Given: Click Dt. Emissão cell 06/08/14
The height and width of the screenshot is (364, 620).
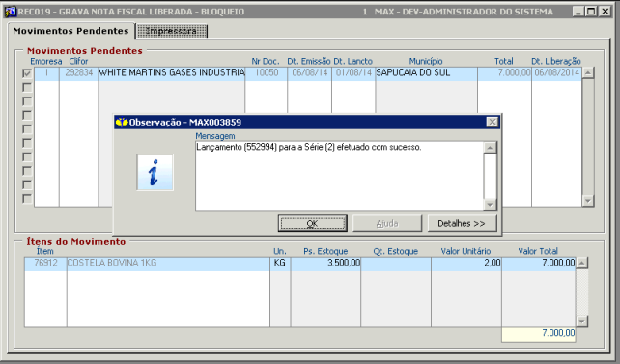Looking at the screenshot, I should tap(310, 73).
